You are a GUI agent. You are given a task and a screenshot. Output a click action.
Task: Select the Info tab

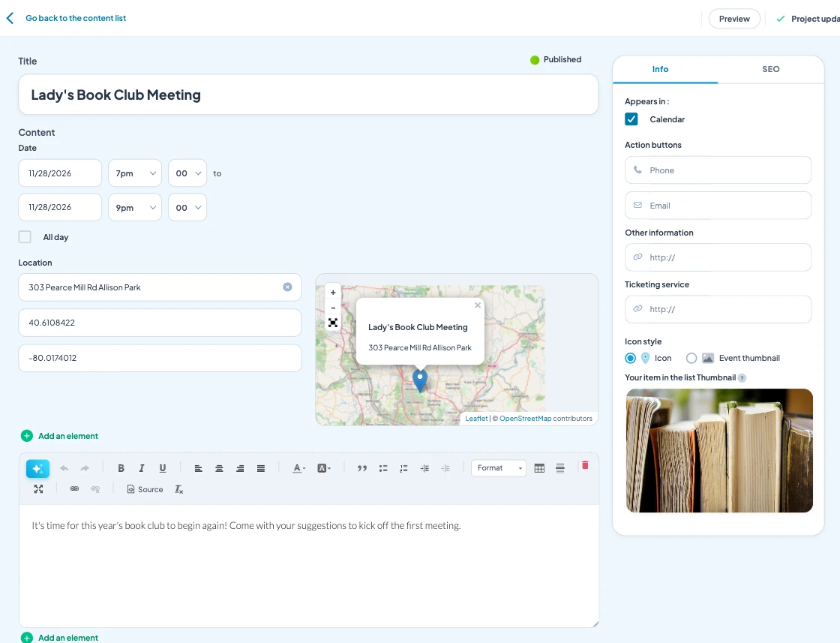click(660, 69)
